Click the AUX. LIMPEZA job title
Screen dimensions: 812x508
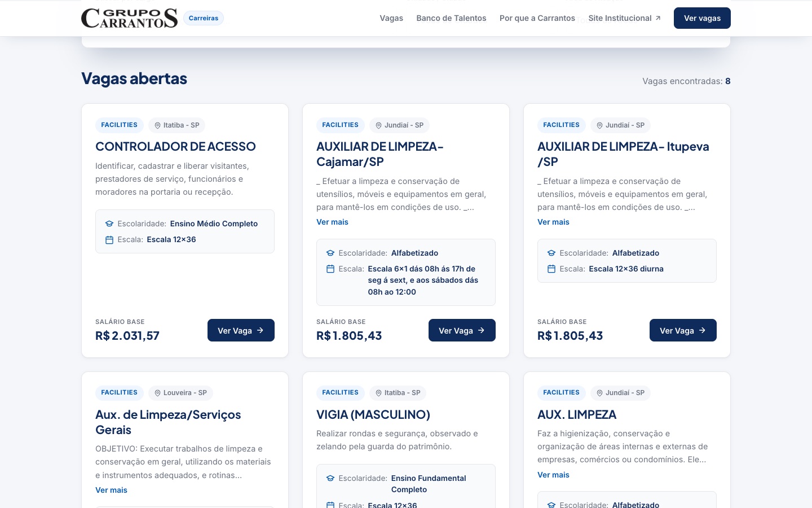coord(577,414)
